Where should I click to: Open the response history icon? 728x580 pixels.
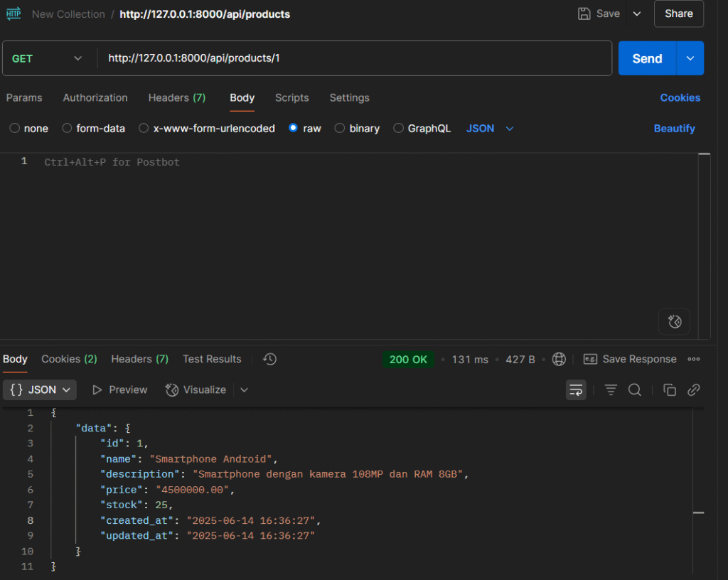tap(269, 360)
